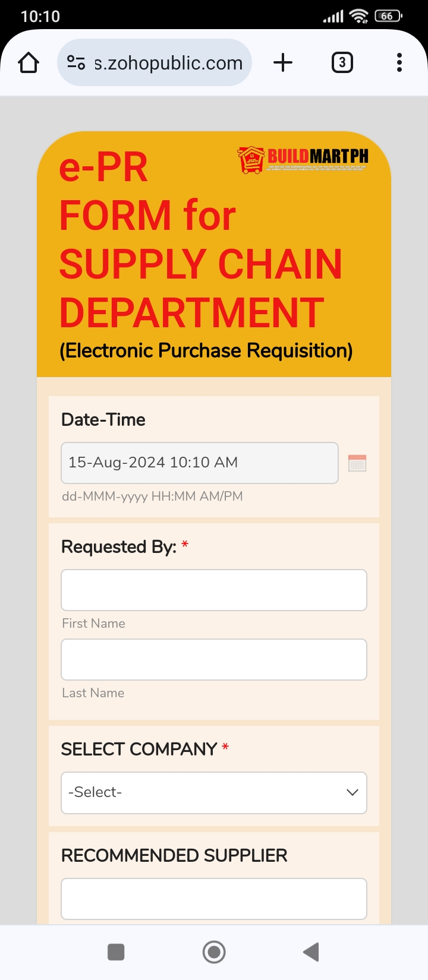Tap the battery indicator in status bar
428x980 pixels.
click(388, 16)
